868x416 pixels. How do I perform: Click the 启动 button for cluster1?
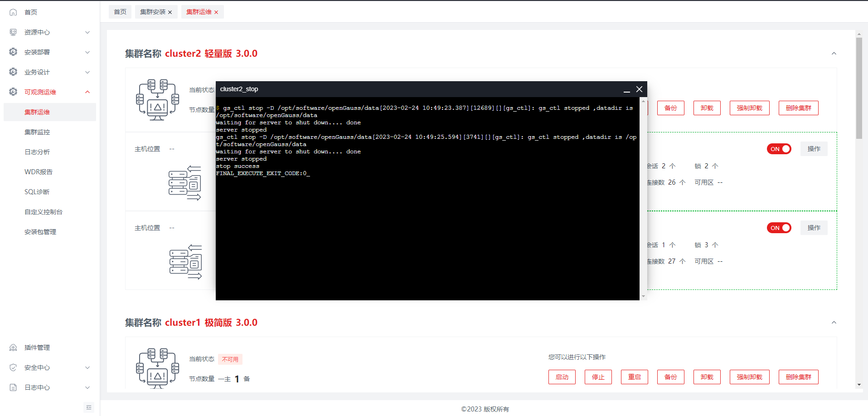pyautogui.click(x=562, y=377)
